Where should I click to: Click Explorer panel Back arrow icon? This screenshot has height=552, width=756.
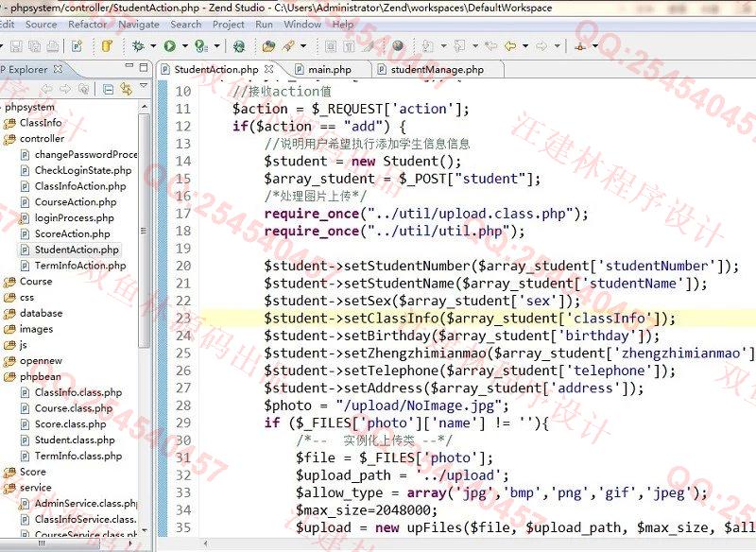[46, 89]
